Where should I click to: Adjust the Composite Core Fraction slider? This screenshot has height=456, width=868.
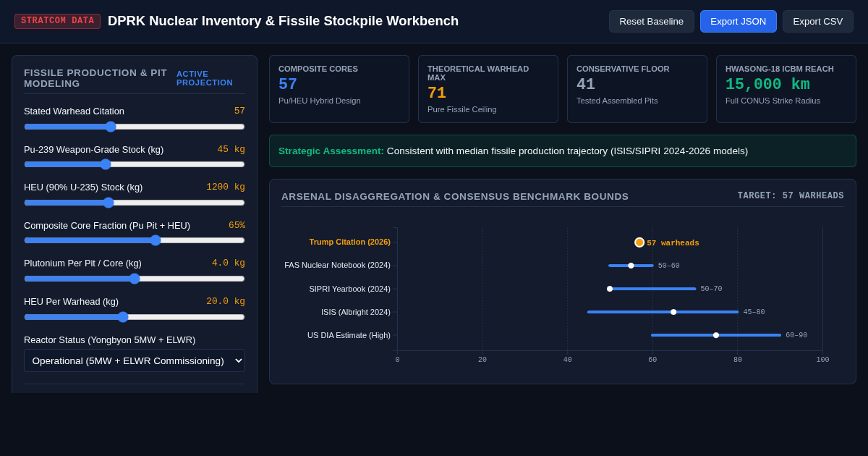pos(135,240)
